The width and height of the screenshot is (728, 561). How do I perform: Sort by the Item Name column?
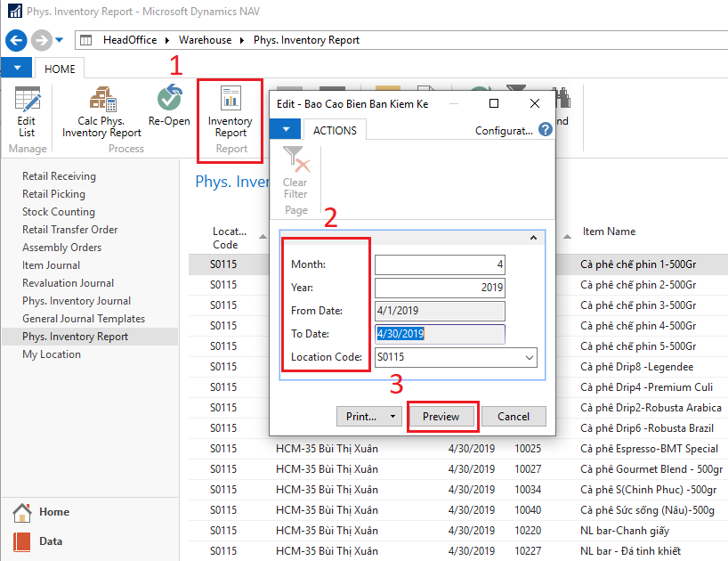tap(609, 232)
